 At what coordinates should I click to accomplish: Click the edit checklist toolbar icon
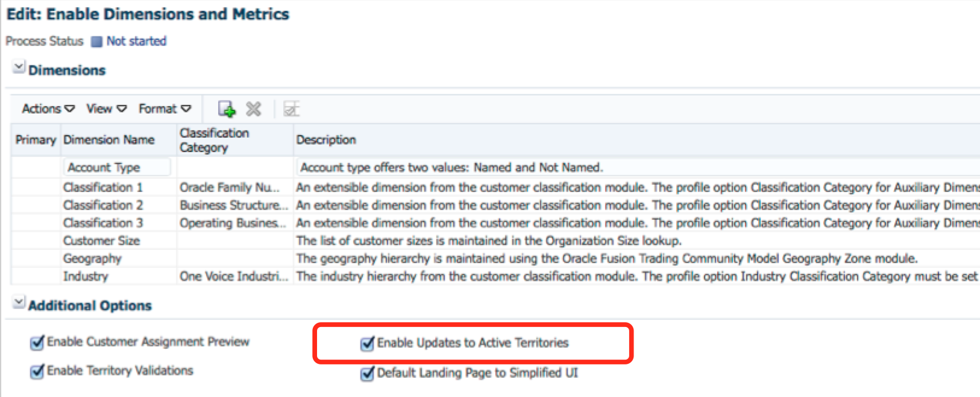292,109
